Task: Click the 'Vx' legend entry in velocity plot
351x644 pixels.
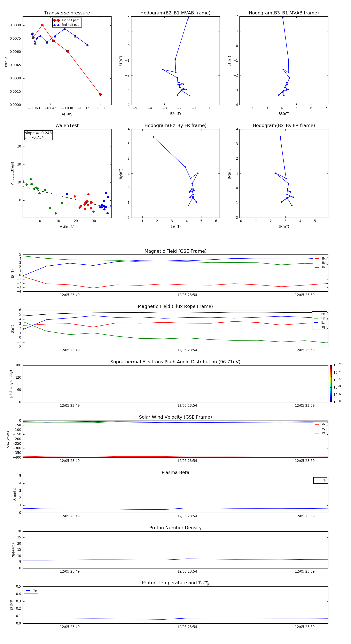Action: point(320,425)
